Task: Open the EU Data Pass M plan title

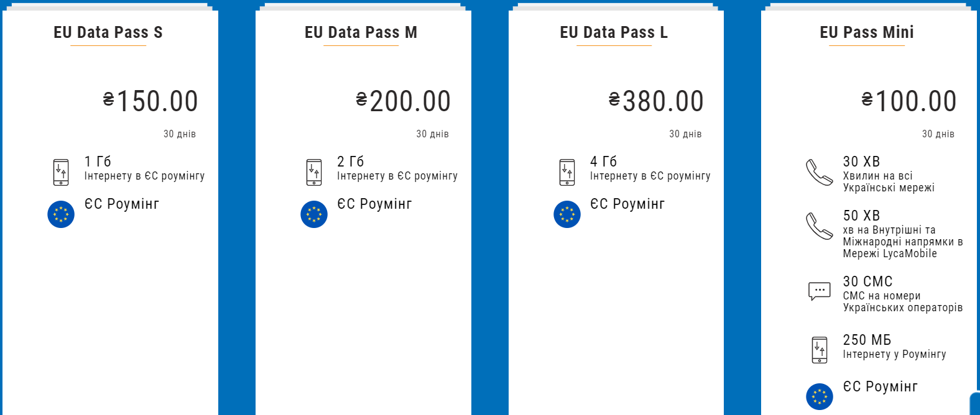Action: (x=361, y=32)
